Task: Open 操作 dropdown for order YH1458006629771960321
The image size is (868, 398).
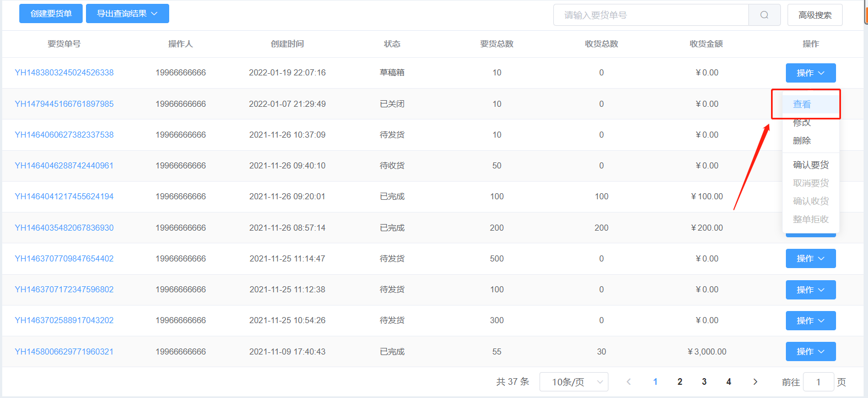Action: pyautogui.click(x=811, y=351)
